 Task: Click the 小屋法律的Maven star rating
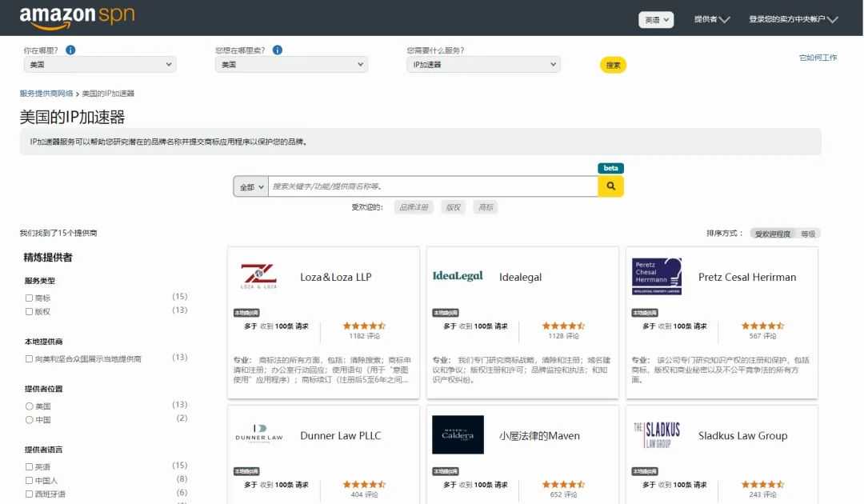tap(563, 484)
